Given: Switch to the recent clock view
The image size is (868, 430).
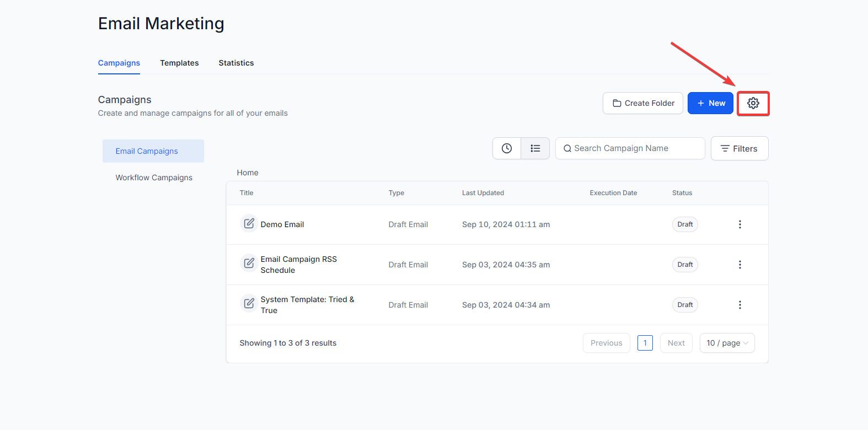Looking at the screenshot, I should (507, 148).
